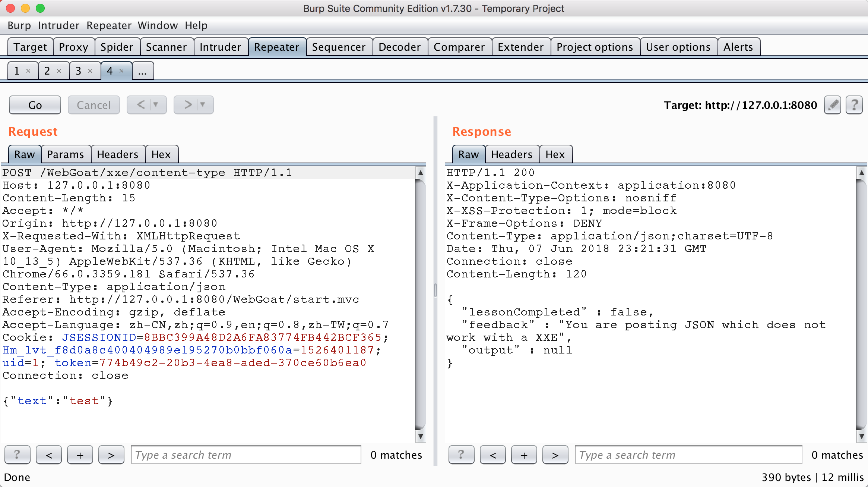Click the pane divider handle between request and response
Viewport: 868px width, 487px height.
435,290
